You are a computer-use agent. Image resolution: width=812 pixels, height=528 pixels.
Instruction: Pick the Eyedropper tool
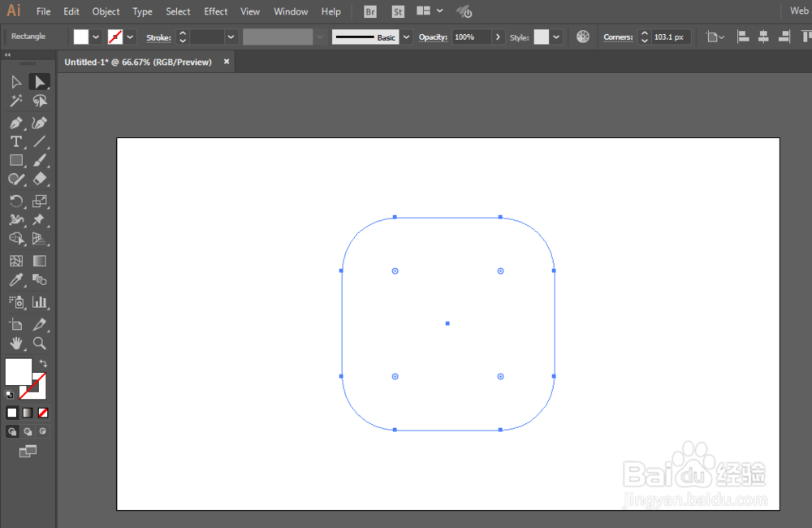pos(16,279)
